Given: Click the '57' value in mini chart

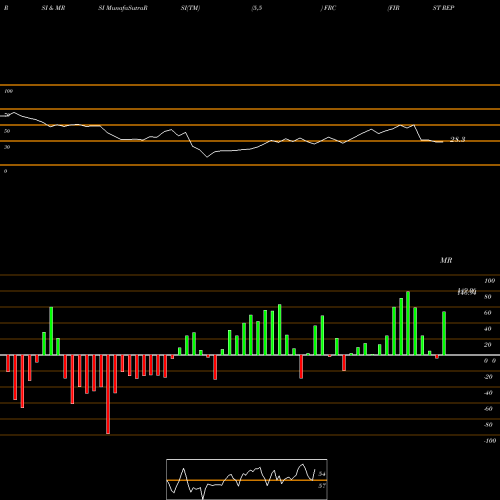Looking at the screenshot, I should coord(322,486).
